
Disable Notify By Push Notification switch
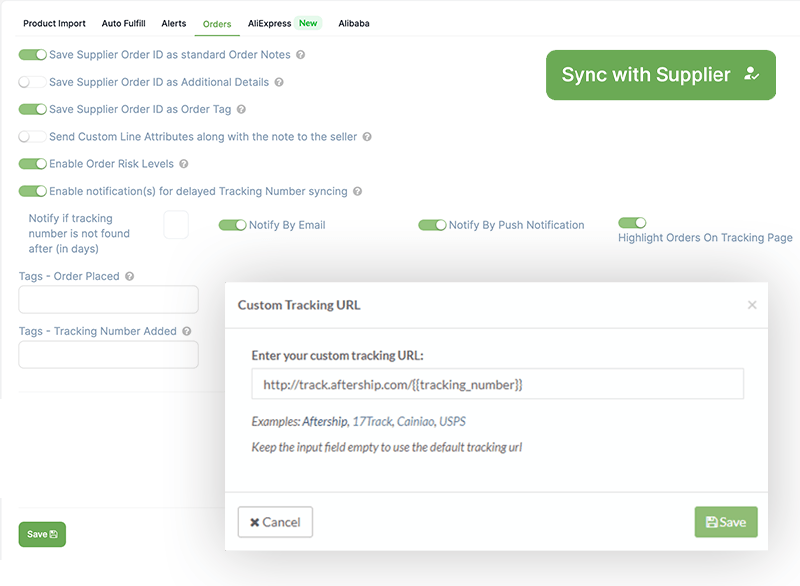click(432, 225)
